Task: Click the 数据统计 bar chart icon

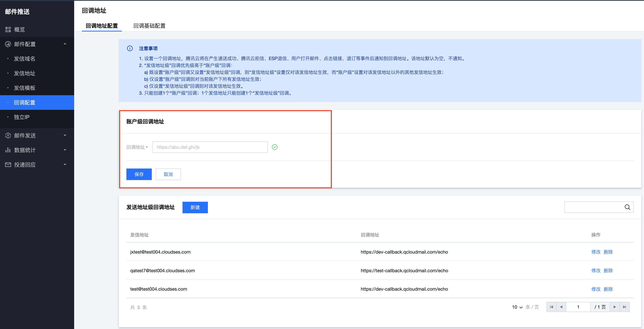Action: coord(8,150)
